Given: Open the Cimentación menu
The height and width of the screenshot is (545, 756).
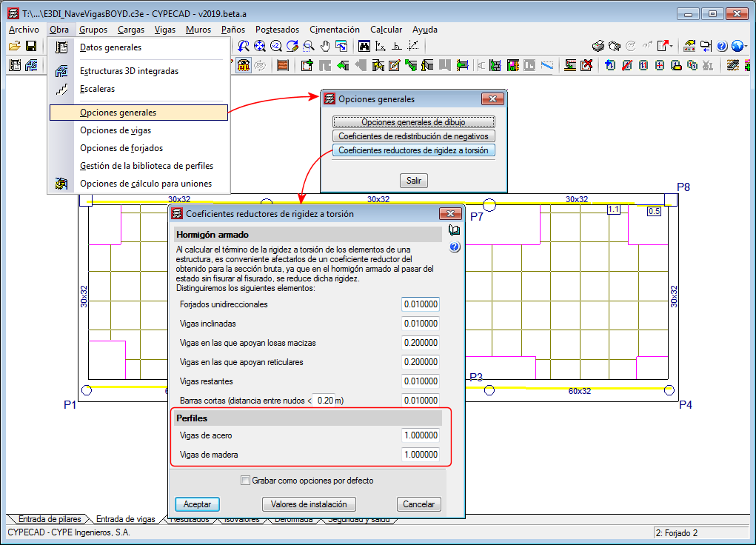Looking at the screenshot, I should pyautogui.click(x=335, y=30).
